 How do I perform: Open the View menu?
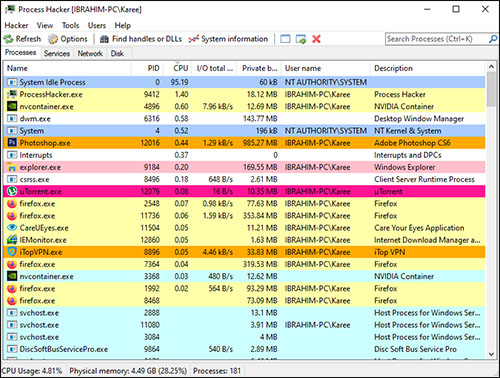click(45, 25)
